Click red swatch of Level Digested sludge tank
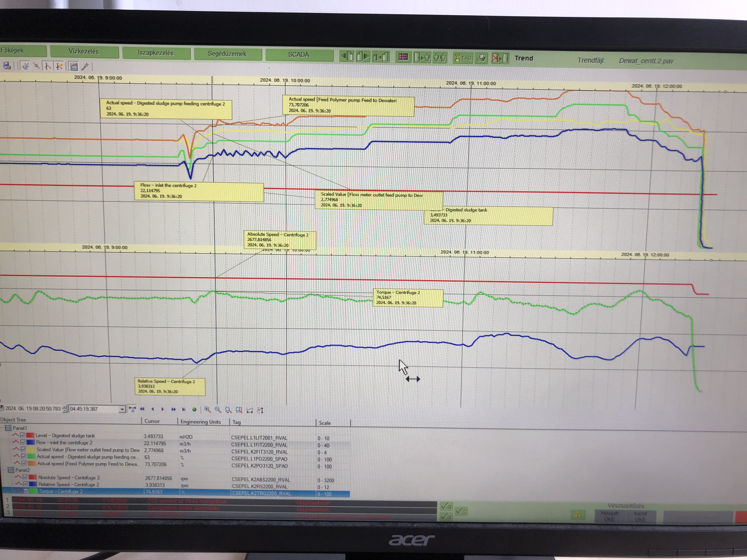 tap(30, 435)
